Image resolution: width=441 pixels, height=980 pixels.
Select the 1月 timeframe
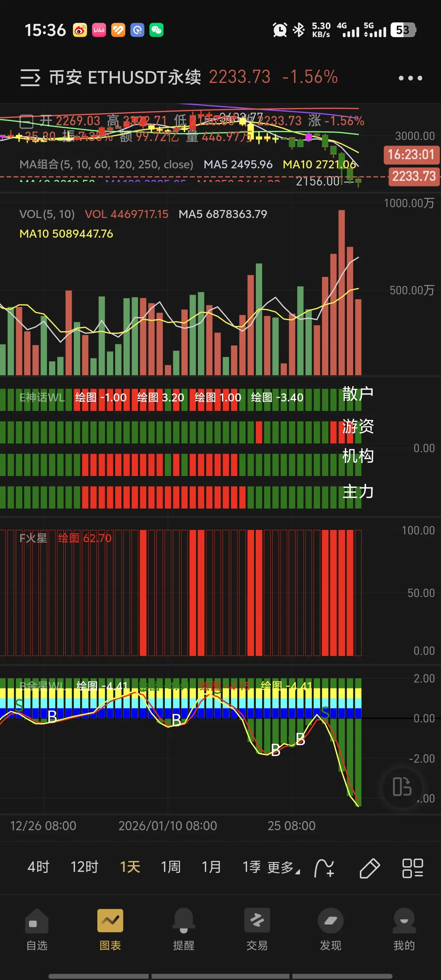coord(211,867)
